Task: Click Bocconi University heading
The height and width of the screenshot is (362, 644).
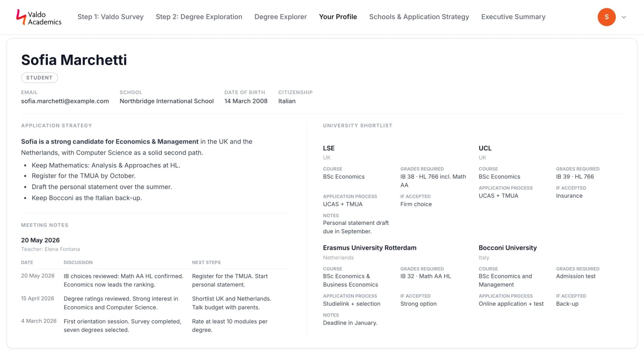Action: (508, 248)
